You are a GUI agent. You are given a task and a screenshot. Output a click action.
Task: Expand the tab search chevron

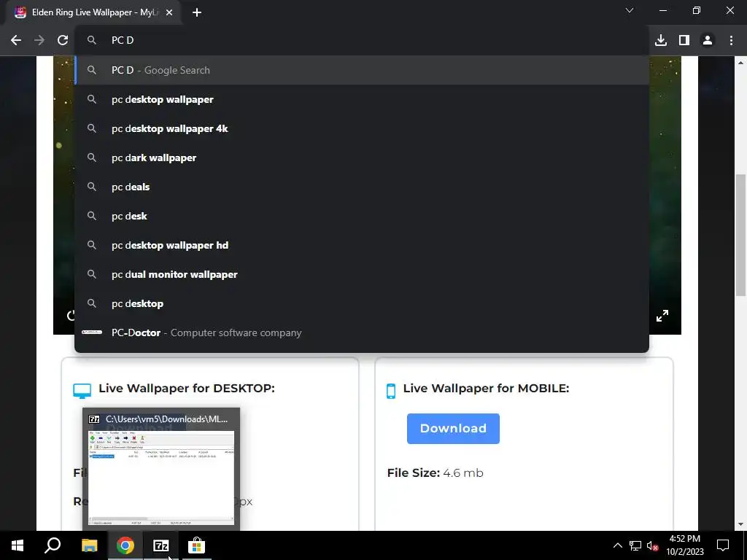[x=630, y=10]
